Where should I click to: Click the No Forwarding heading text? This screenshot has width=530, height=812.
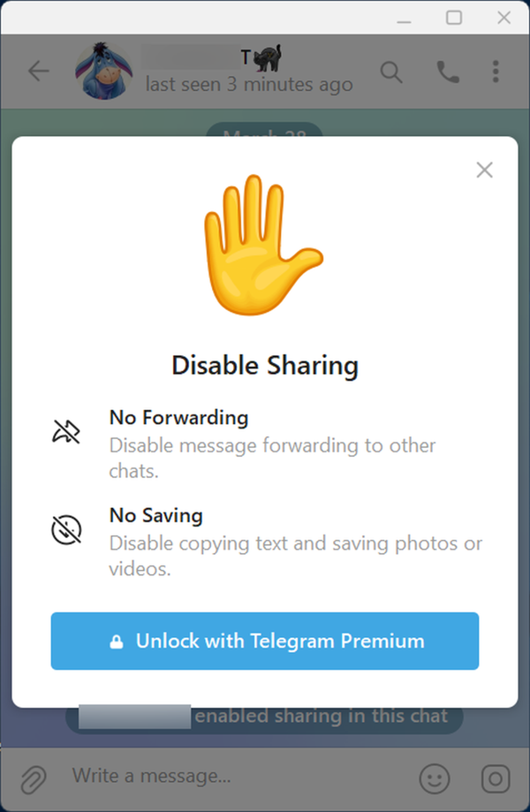(179, 417)
